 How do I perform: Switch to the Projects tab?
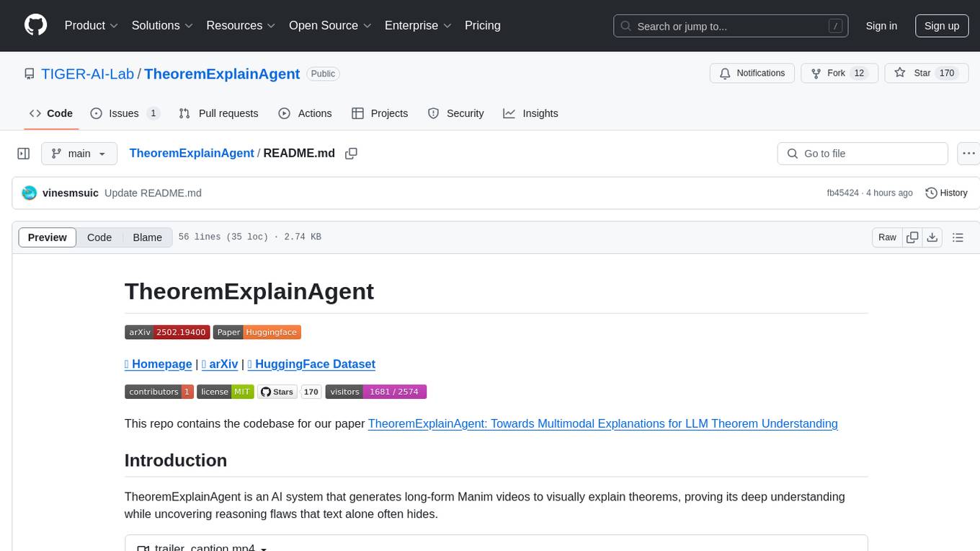pyautogui.click(x=380, y=113)
